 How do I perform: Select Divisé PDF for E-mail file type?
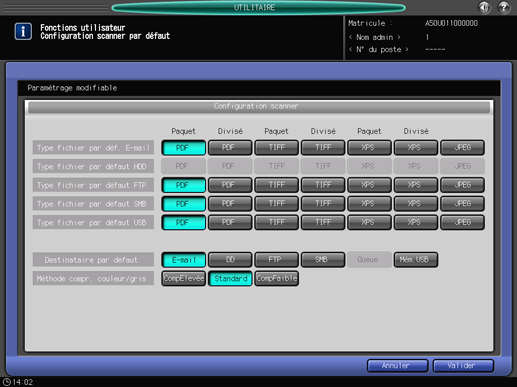click(230, 148)
